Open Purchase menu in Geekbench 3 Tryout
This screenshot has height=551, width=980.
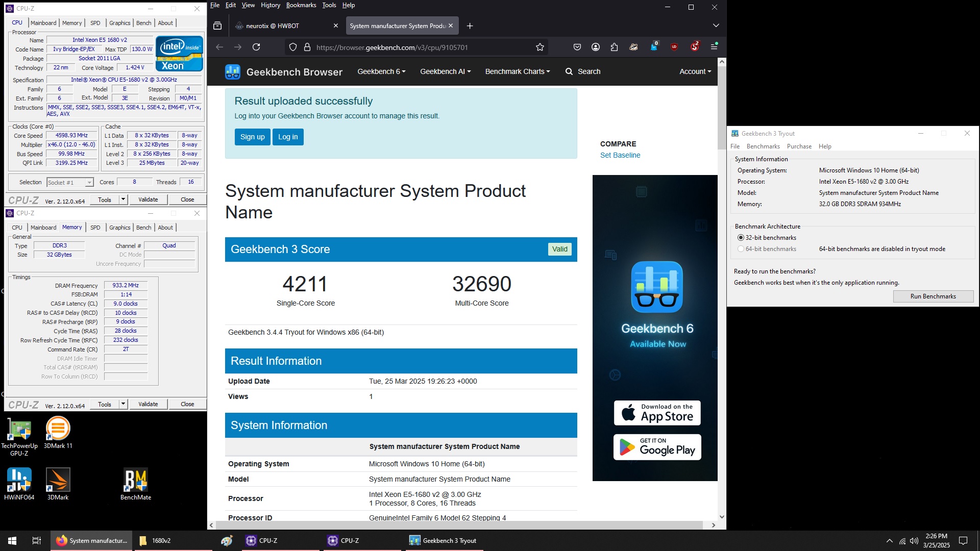799,146
